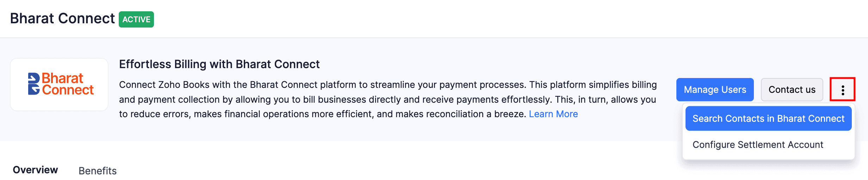Click the line starting 'Connect Zoho Books'
Screen dimensions: 868x180
pyautogui.click(x=387, y=85)
